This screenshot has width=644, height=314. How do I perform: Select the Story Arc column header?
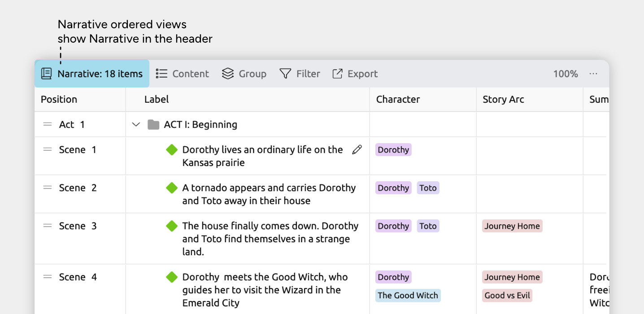coord(530,100)
